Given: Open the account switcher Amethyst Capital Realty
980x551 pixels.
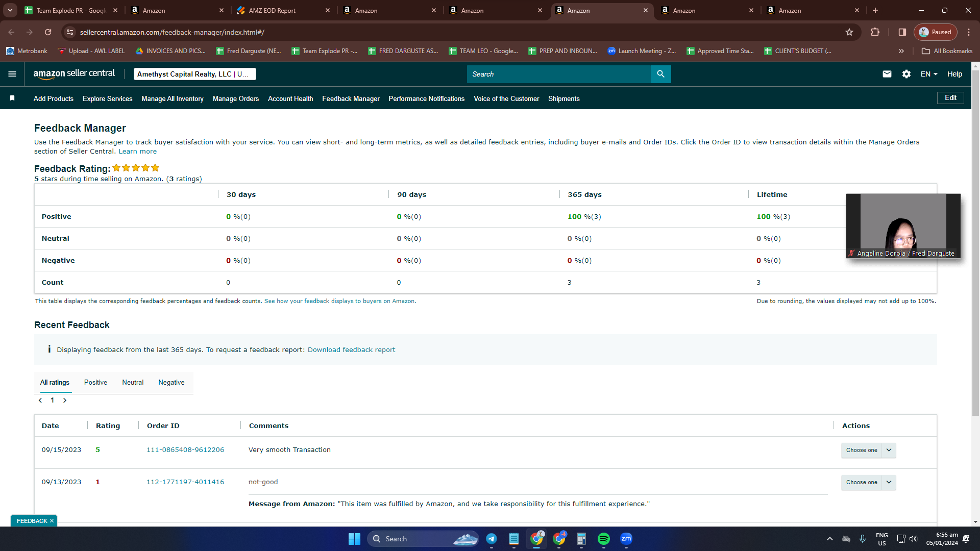Looking at the screenshot, I should (194, 74).
